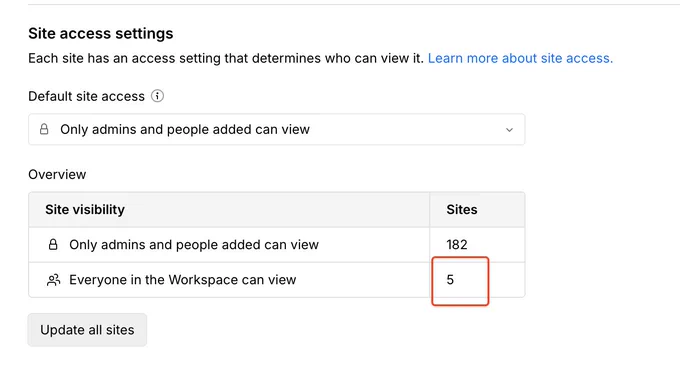Viewport: 680px width, 375px height.
Task: Click the people icon in the Workspace row
Action: [x=53, y=280]
